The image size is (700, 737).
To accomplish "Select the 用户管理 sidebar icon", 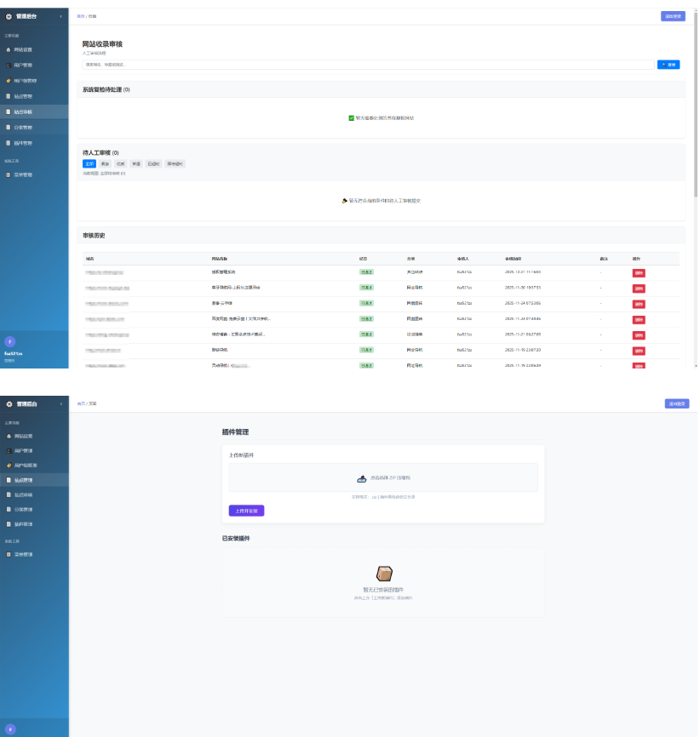I will [9, 66].
